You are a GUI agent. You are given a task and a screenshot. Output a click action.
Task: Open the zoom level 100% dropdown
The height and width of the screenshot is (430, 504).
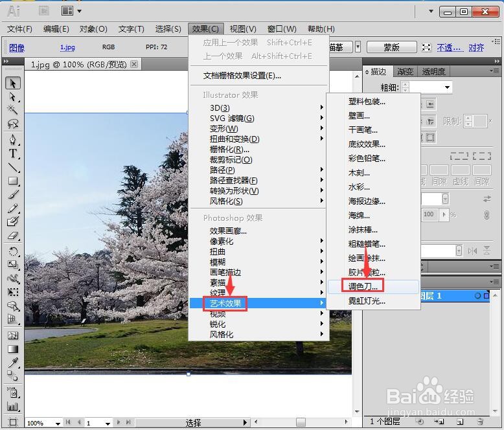(58, 424)
